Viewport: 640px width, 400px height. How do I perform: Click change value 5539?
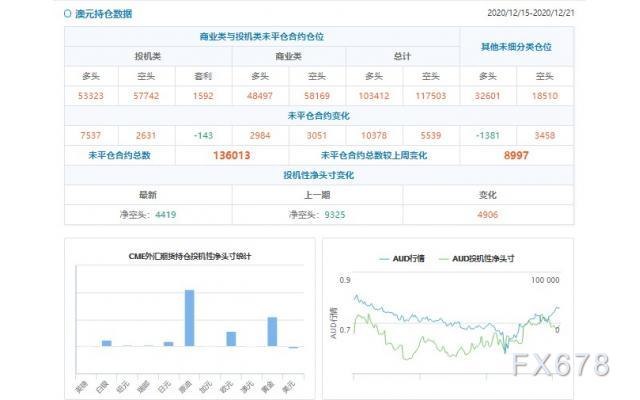point(431,136)
